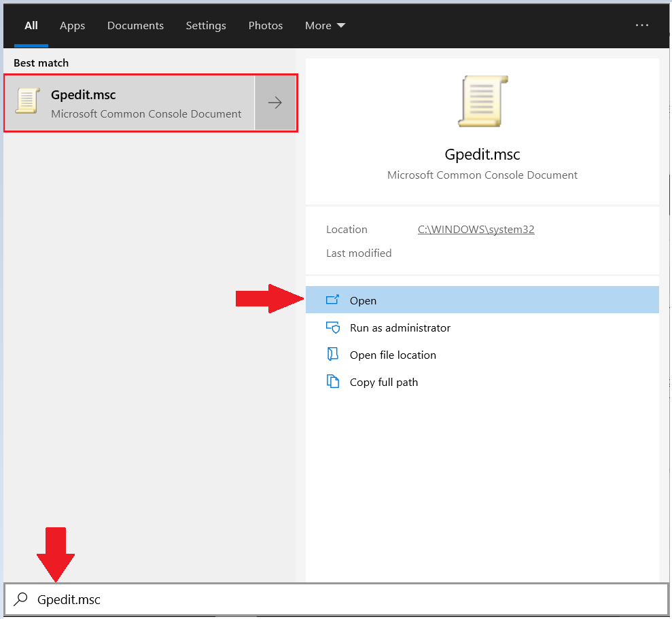This screenshot has width=672, height=619.
Task: Click the large Gpedit.msc icon in preview pane
Action: [x=482, y=101]
